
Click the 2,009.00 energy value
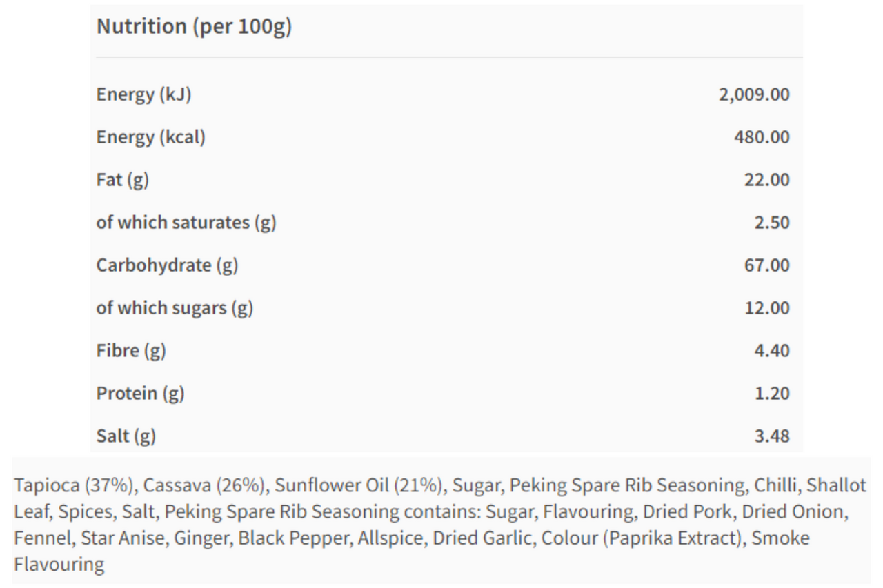pos(755,94)
